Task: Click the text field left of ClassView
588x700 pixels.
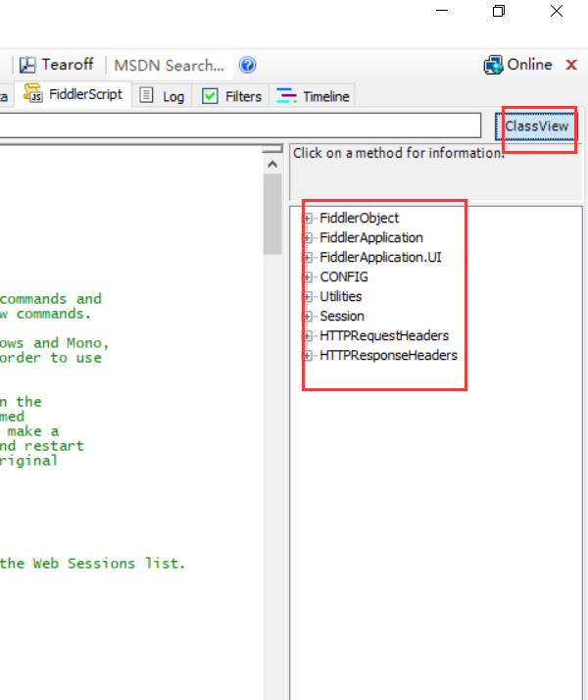Action: point(240,125)
